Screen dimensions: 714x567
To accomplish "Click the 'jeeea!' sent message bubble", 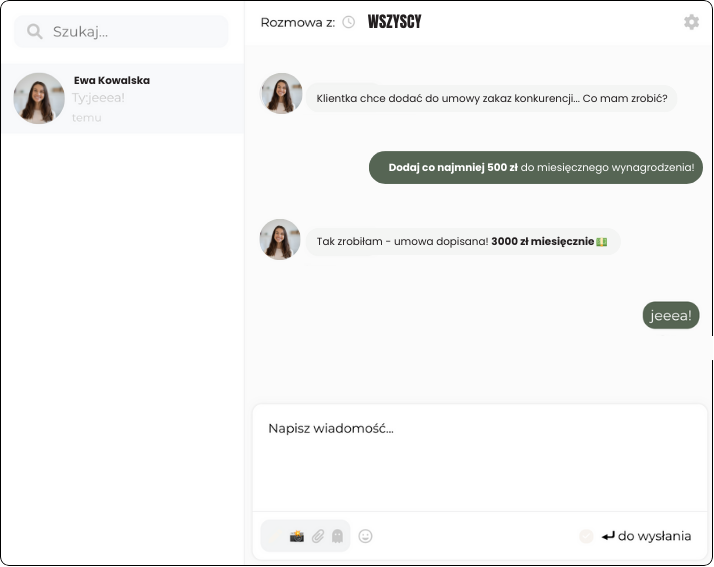I will [670, 315].
